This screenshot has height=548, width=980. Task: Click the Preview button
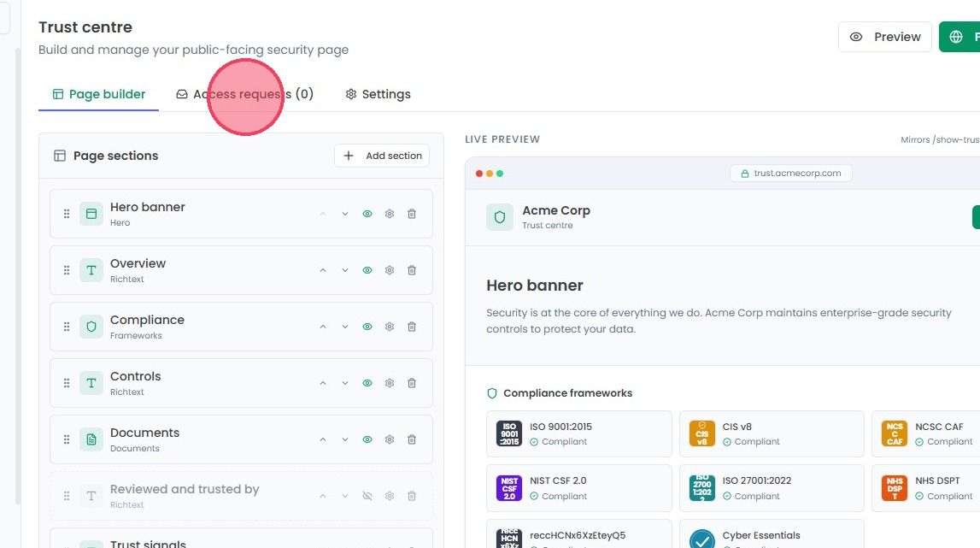(x=885, y=37)
